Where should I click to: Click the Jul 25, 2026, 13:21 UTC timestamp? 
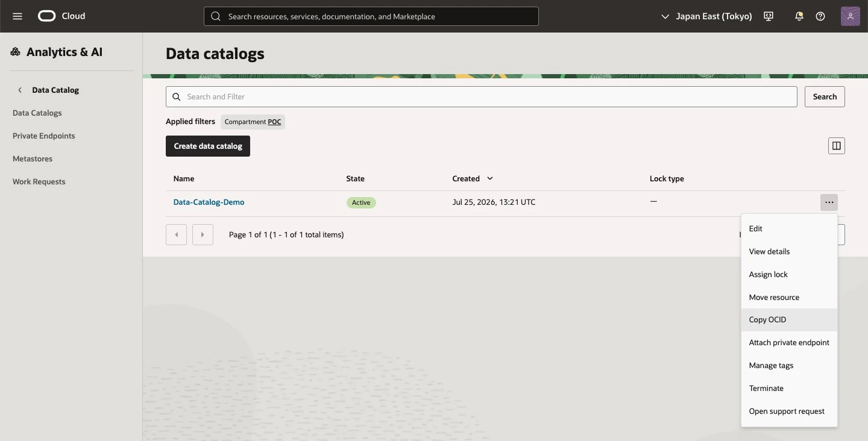tap(494, 202)
